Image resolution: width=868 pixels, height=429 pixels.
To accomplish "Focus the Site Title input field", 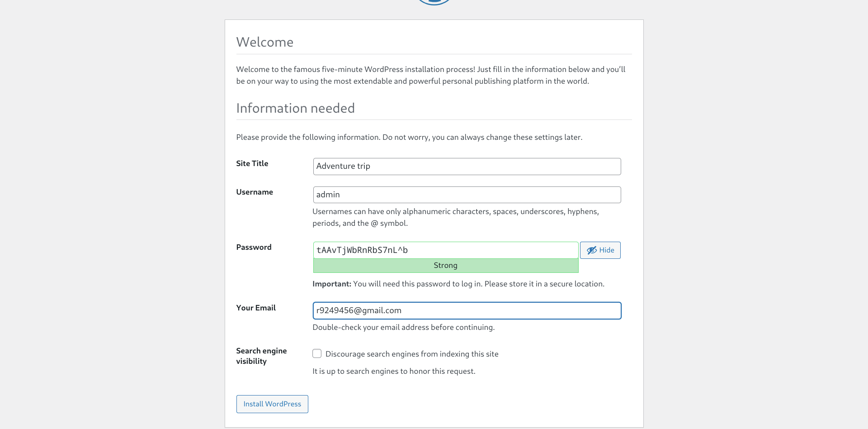I will [467, 167].
